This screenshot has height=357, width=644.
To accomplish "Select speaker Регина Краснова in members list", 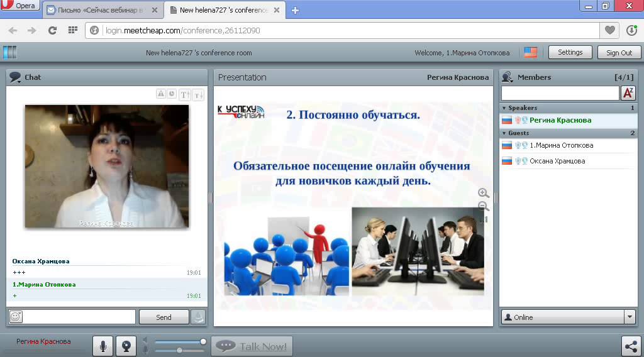I will pos(569,120).
